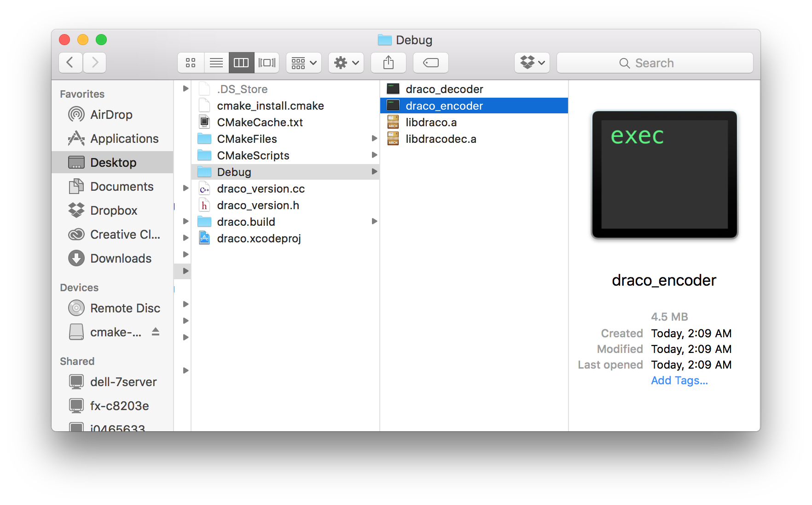The image size is (812, 505).
Task: Click the Share toolbar icon
Action: coord(389,63)
